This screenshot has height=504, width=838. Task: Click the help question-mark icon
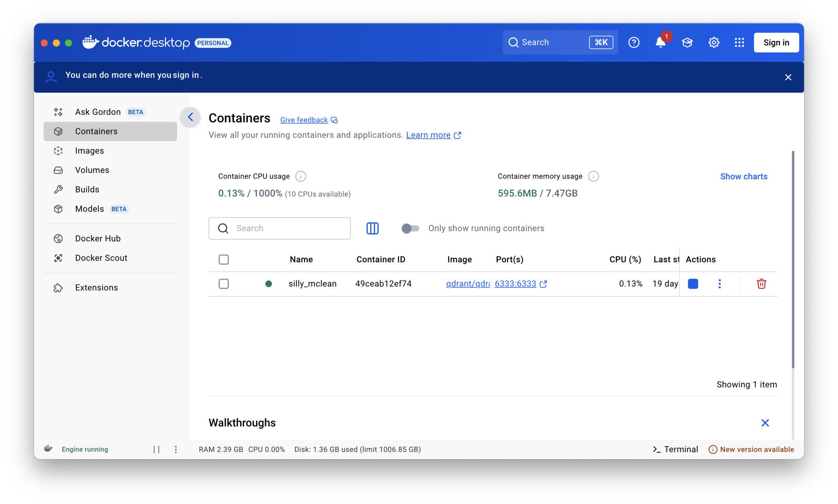pyautogui.click(x=634, y=42)
